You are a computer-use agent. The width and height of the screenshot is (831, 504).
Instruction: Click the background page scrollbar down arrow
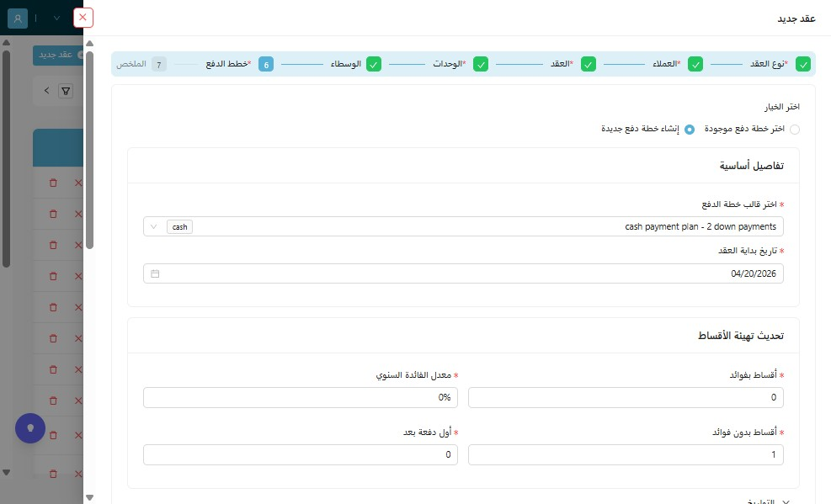pyautogui.click(x=7, y=472)
